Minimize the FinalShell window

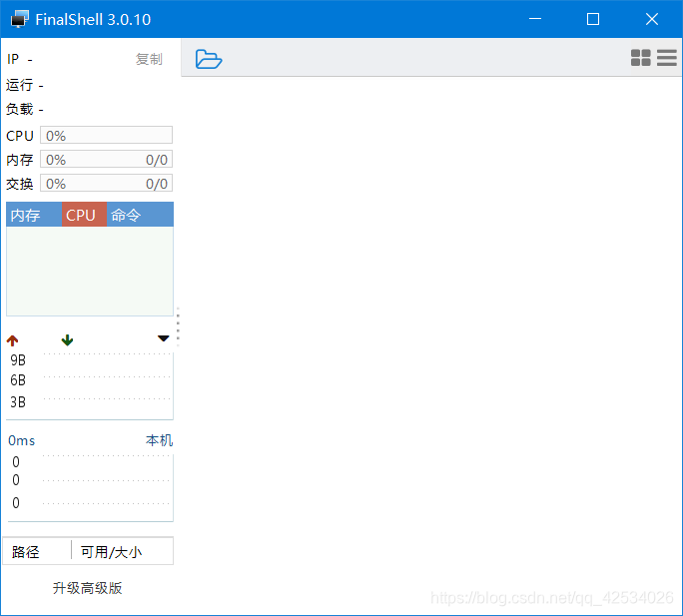tap(535, 19)
